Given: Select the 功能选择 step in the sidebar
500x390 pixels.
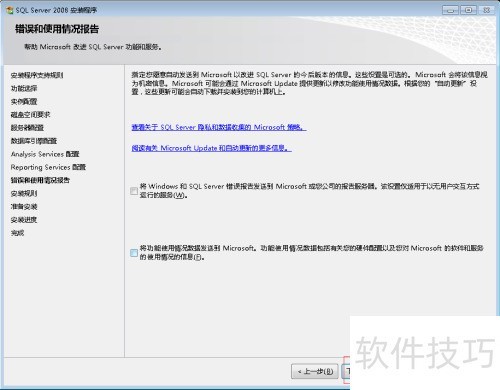Looking at the screenshot, I should 24,88.
